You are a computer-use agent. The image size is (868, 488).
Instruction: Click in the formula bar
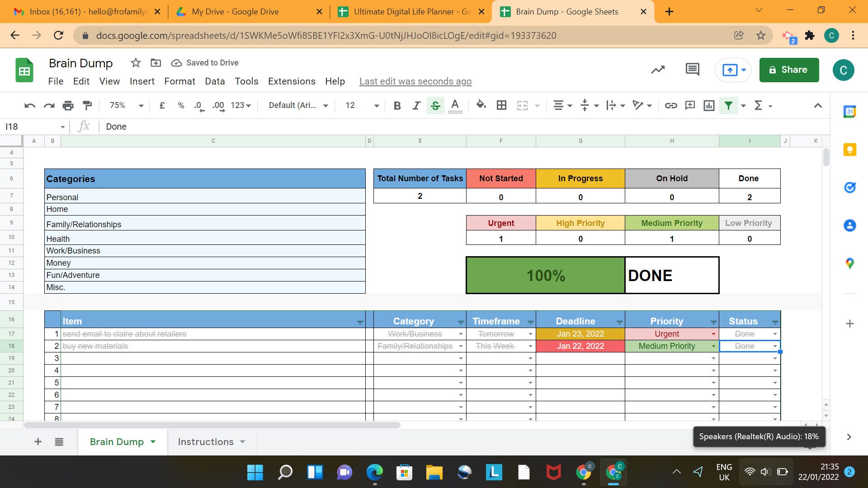coord(271,127)
